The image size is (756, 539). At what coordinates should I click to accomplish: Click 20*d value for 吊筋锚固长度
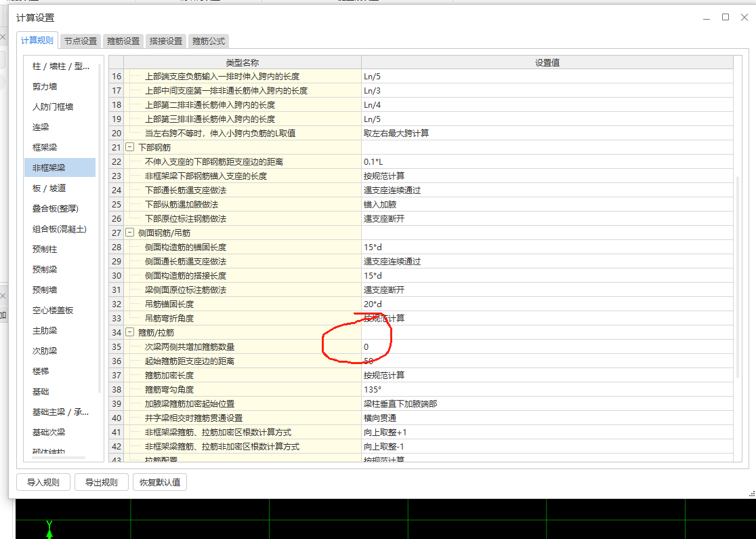547,304
